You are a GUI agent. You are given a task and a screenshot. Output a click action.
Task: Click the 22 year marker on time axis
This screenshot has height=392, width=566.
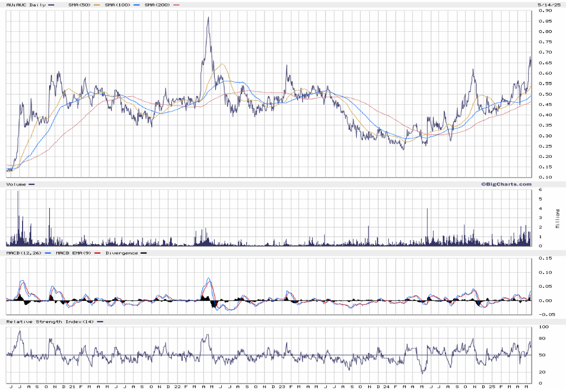pos(177,387)
